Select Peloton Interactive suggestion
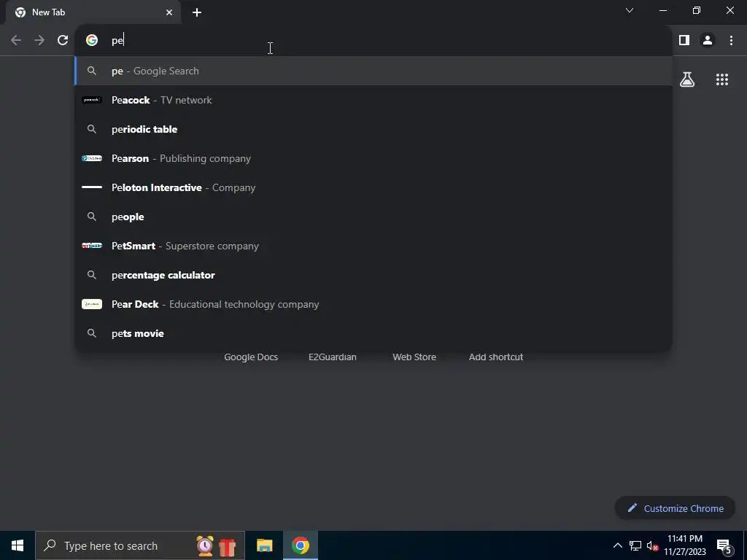Image resolution: width=747 pixels, height=560 pixels. coord(373,187)
